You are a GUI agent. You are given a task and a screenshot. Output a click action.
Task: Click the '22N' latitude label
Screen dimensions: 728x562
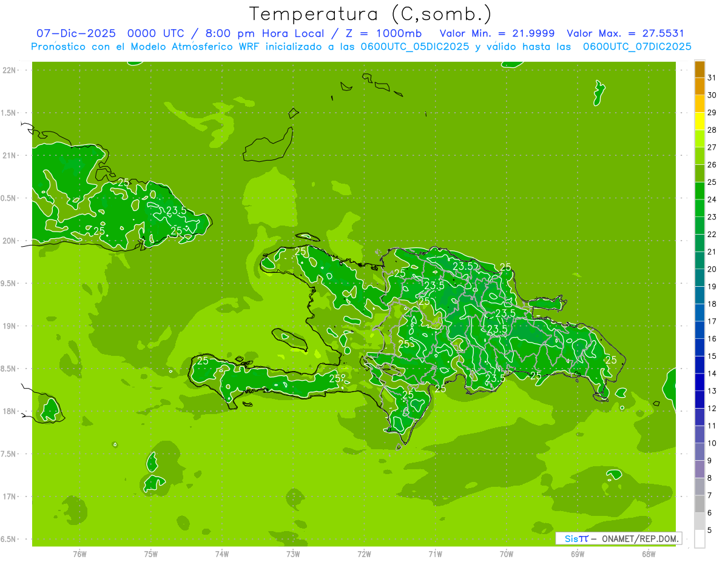[x=9, y=70]
